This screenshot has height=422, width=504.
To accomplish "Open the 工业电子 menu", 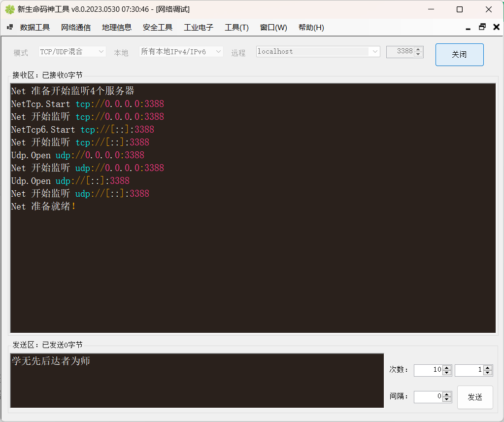I will 199,28.
